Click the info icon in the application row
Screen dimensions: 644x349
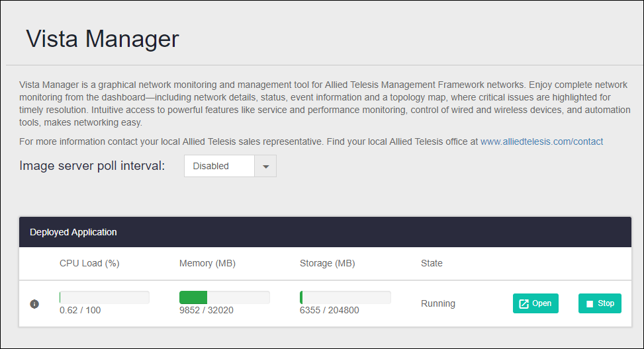click(34, 304)
